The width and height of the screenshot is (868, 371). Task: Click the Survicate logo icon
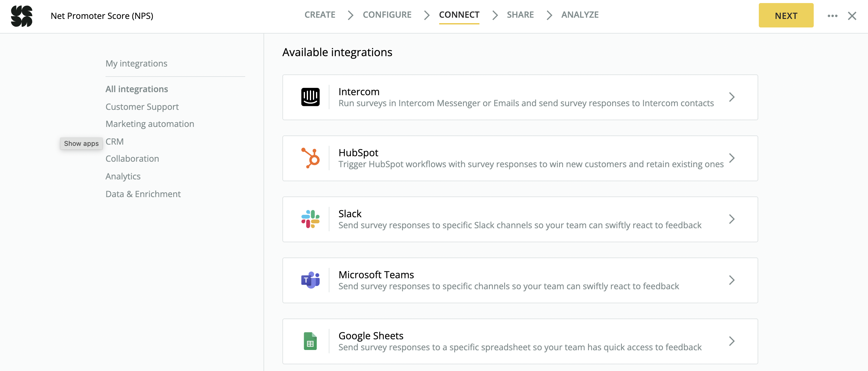(x=22, y=16)
